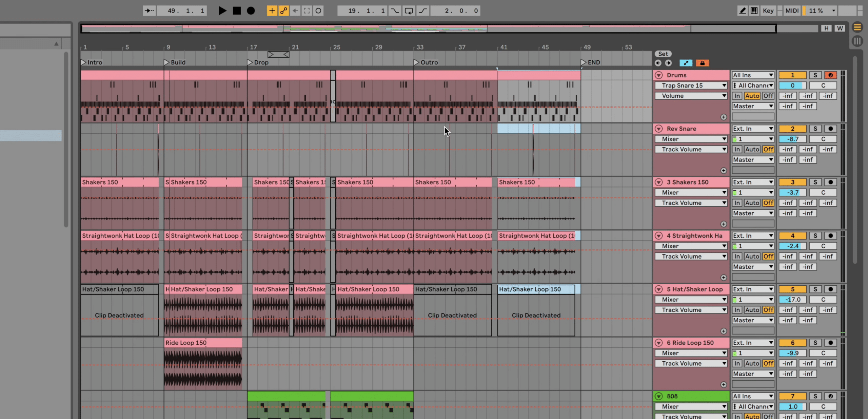868x419 pixels.
Task: Solo the Rev Snare track
Action: (815, 129)
